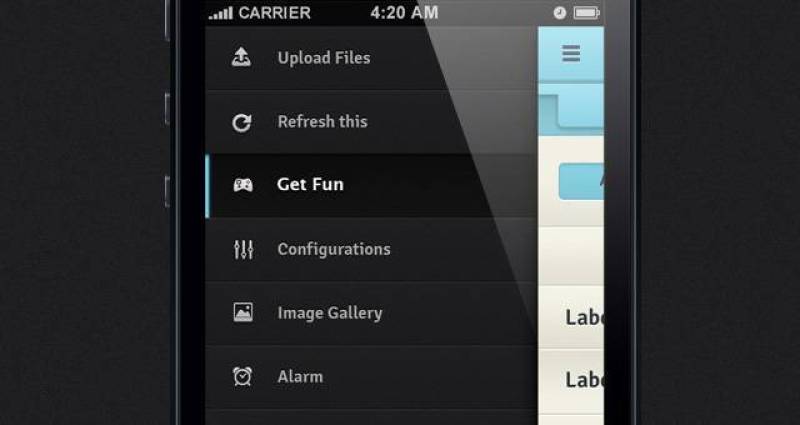
Task: Toggle the hamburger menu button
Action: tap(571, 54)
